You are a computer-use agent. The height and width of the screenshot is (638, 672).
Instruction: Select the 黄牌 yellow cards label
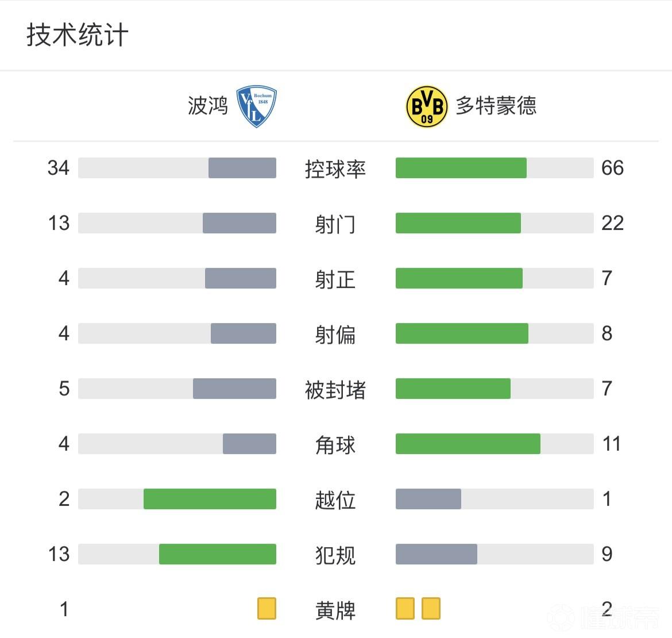pyautogui.click(x=335, y=610)
